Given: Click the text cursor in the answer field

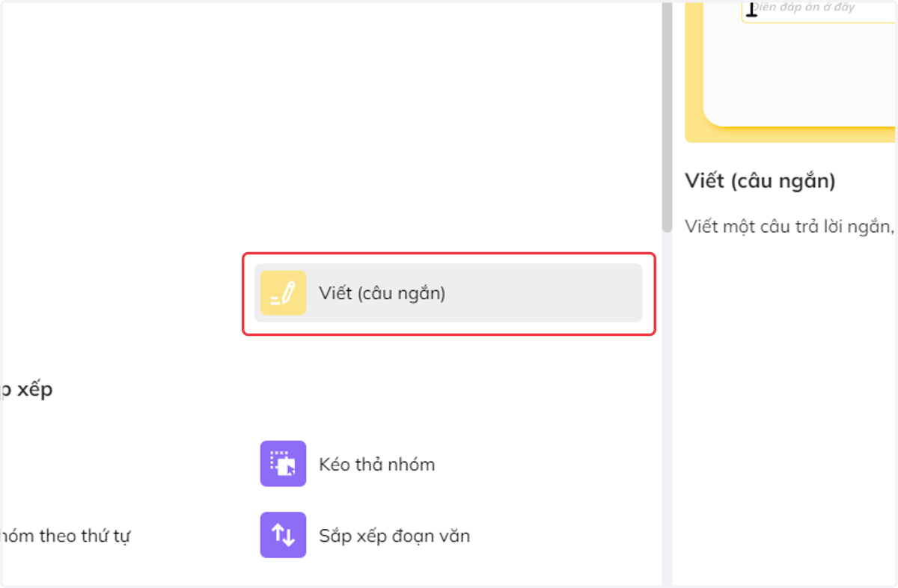Looking at the screenshot, I should click(752, 10).
